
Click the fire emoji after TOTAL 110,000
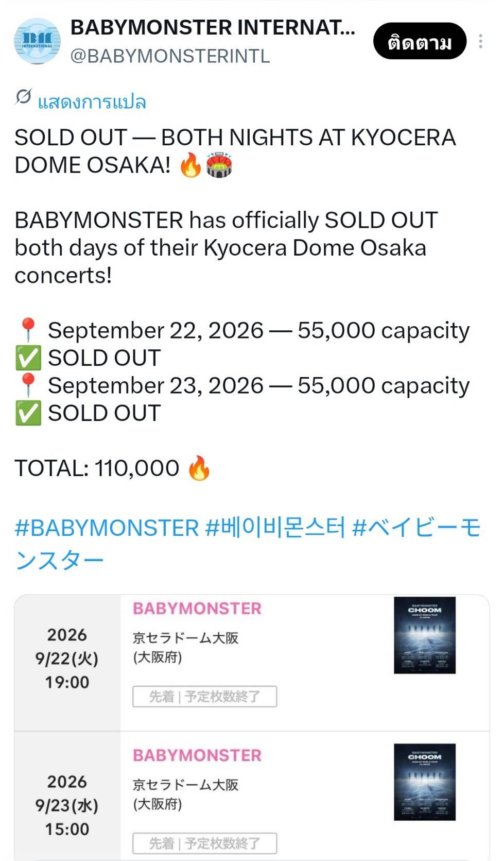tap(199, 468)
